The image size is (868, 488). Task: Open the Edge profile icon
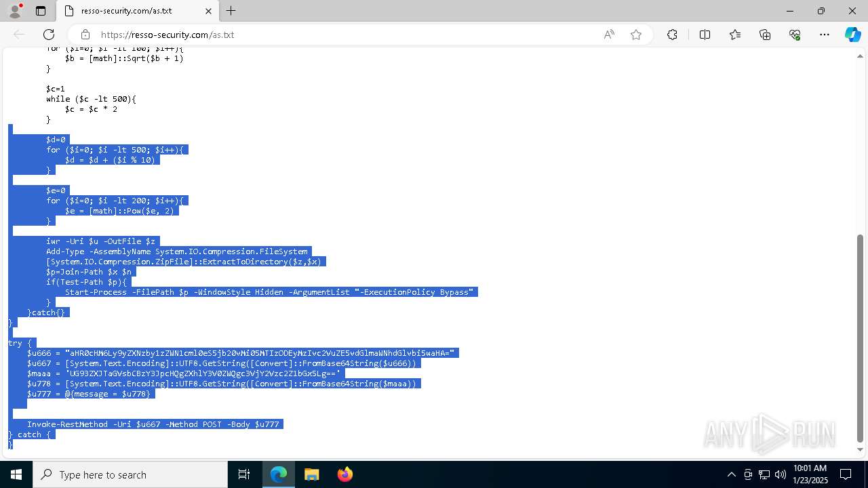[15, 11]
